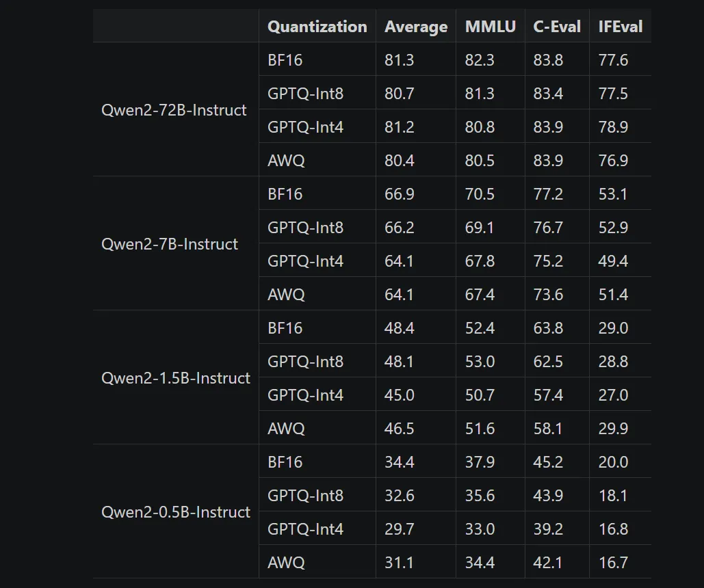704x588 pixels.
Task: Click the 1.5B AWQ average value 46.5
Action: coord(399,429)
